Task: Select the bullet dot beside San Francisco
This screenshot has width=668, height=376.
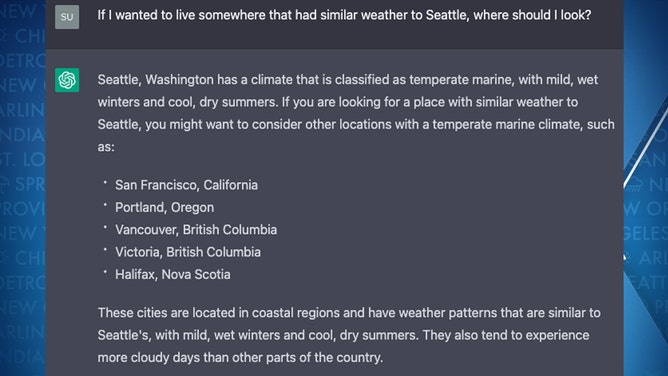Action: [105, 182]
